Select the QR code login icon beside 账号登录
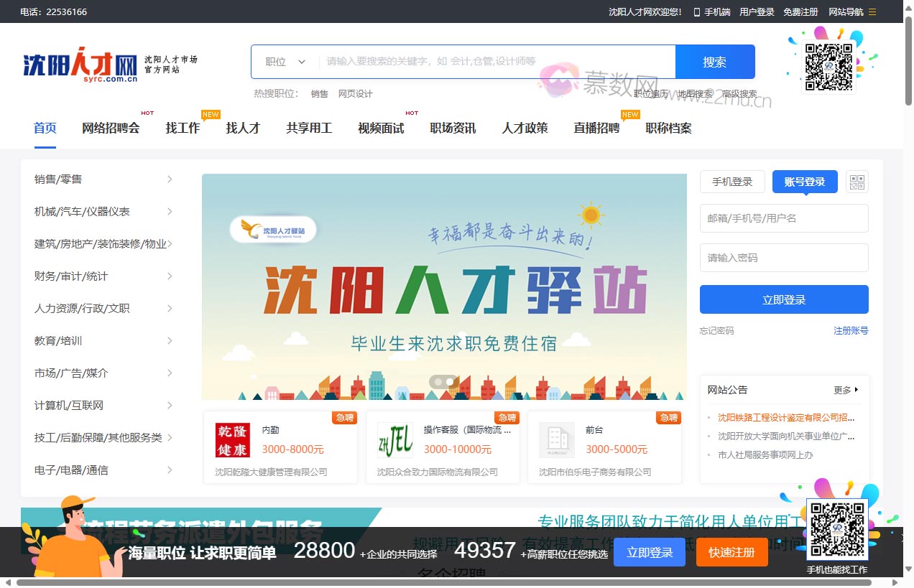The height and width of the screenshot is (588, 914). [x=857, y=182]
